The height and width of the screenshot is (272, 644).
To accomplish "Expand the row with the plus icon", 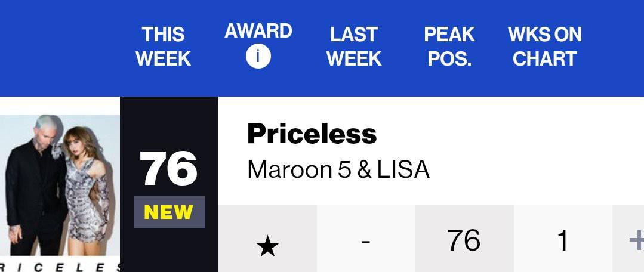I will 637,240.
